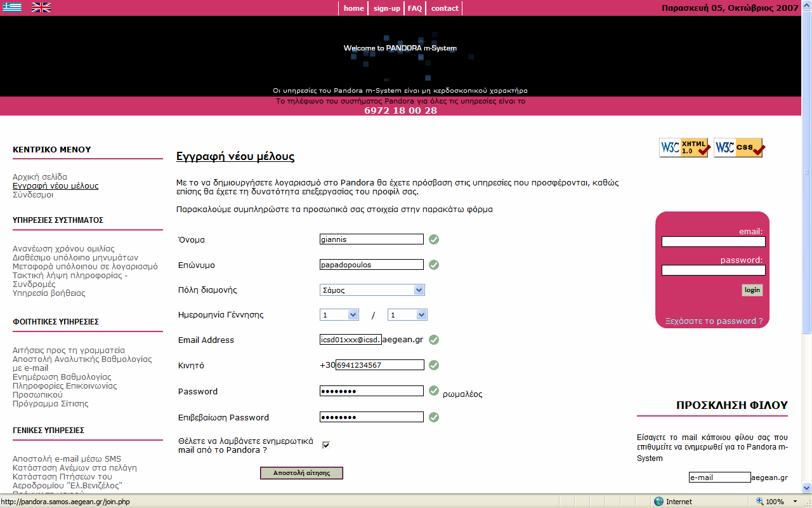The image size is (812, 508).
Task: Toggle the newsletter mail checkbox
Action: click(326, 445)
